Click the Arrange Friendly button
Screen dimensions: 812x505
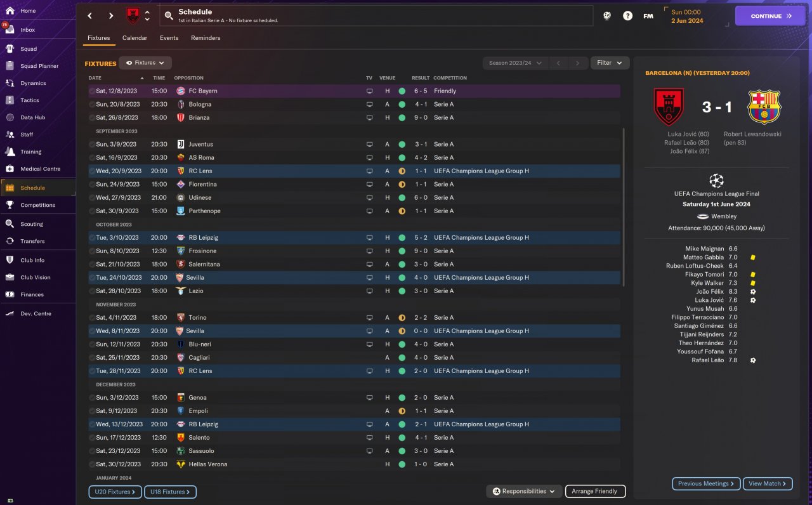(594, 491)
